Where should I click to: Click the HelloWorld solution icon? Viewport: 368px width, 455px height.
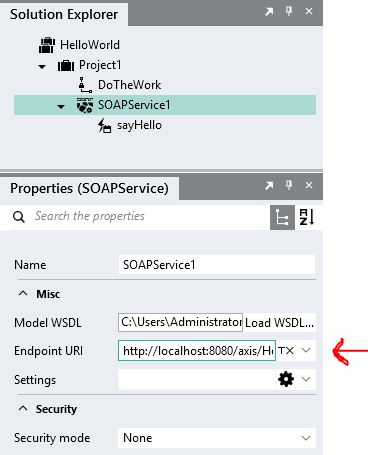click(x=47, y=45)
